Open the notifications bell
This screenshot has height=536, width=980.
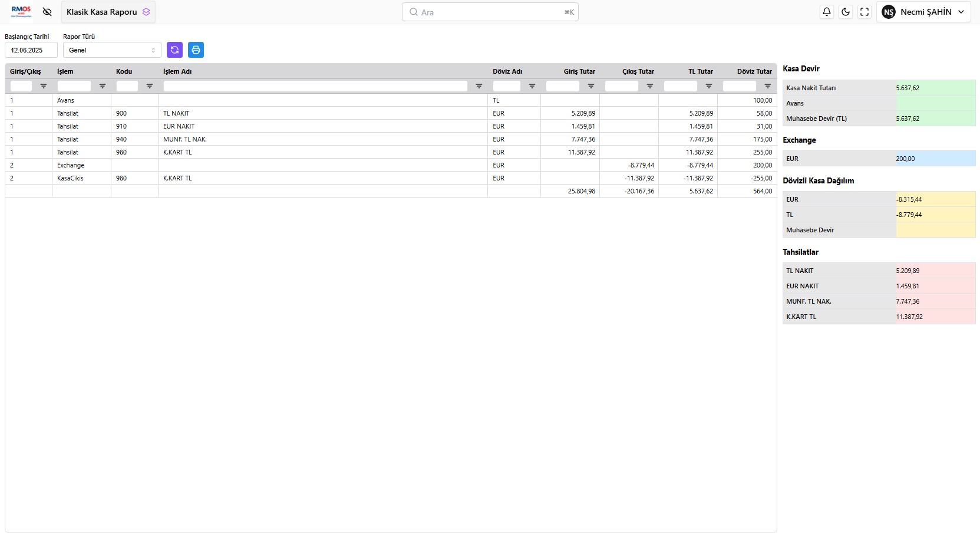827,12
